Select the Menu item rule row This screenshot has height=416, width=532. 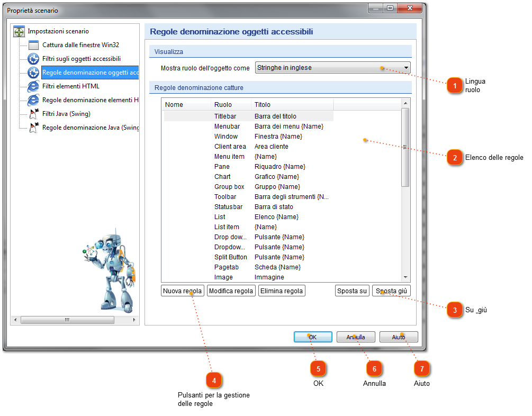(248, 157)
